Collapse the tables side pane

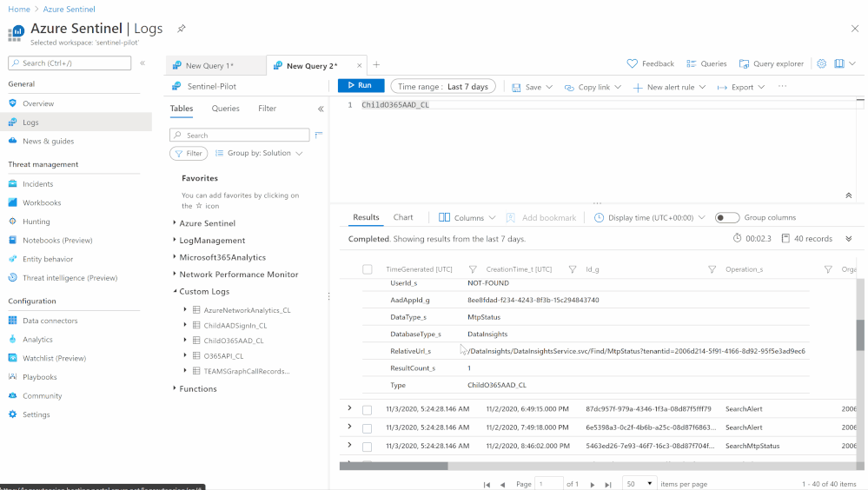click(321, 109)
